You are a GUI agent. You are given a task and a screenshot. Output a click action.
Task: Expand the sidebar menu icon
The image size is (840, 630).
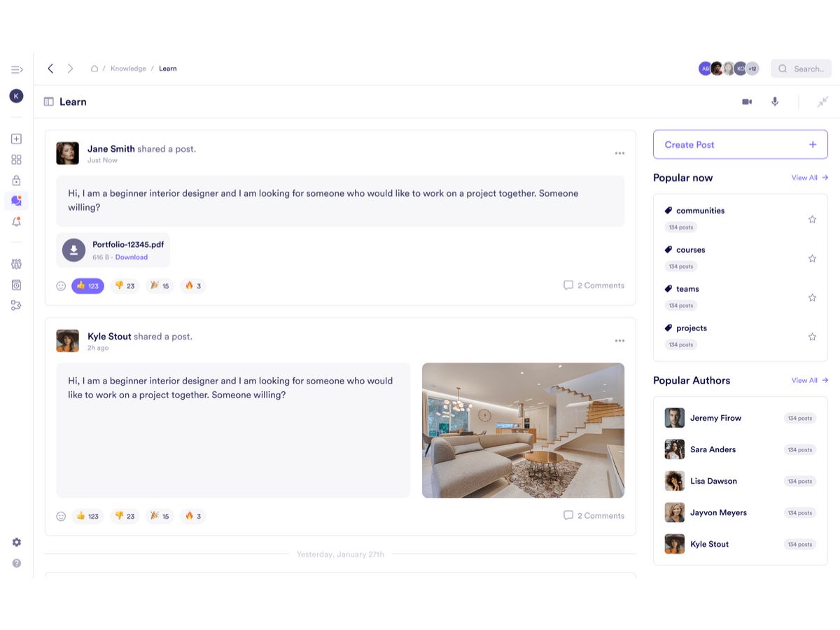[x=17, y=69]
